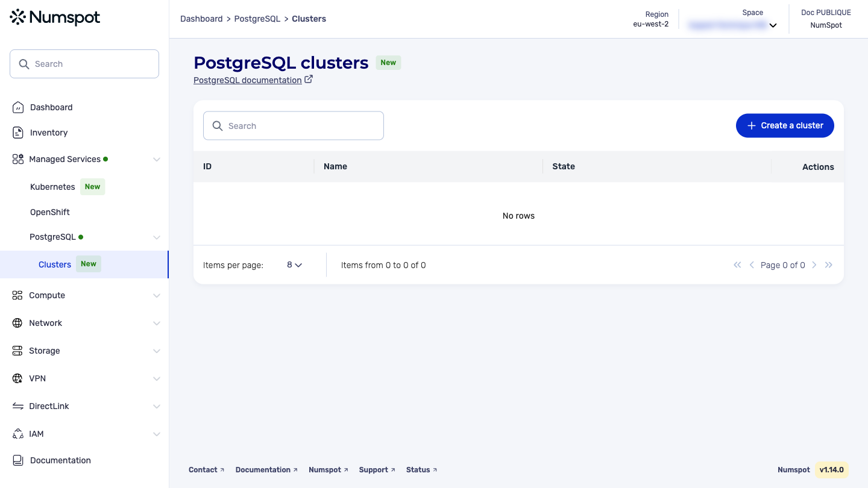Focus the sidebar Search field
Viewport: 868px width, 488px height.
pos(84,64)
